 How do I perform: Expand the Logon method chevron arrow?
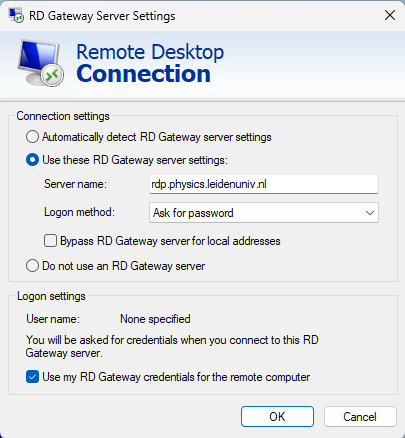click(x=370, y=213)
